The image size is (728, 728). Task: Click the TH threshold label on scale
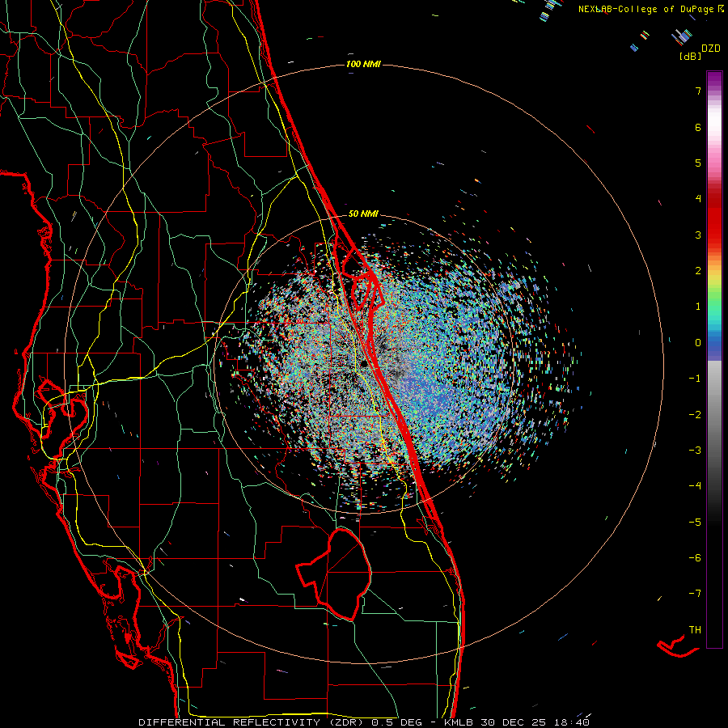695,630
